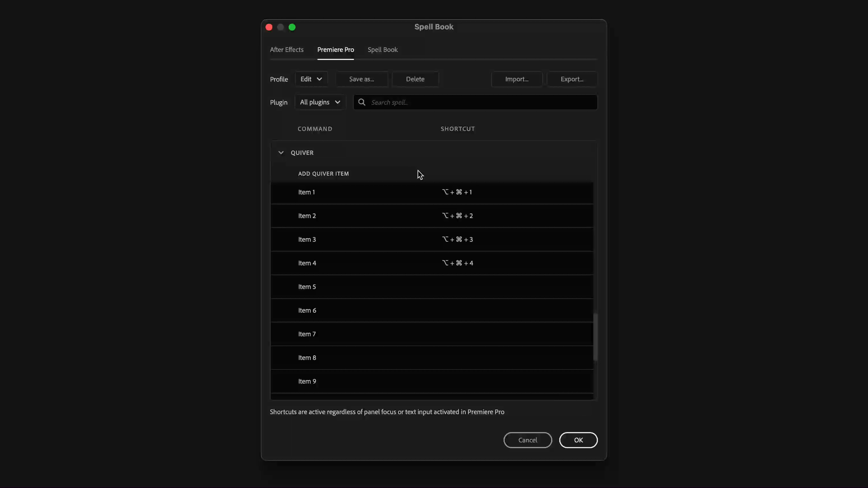Image resolution: width=868 pixels, height=488 pixels.
Task: Click the search magnifier icon
Action: point(362,102)
